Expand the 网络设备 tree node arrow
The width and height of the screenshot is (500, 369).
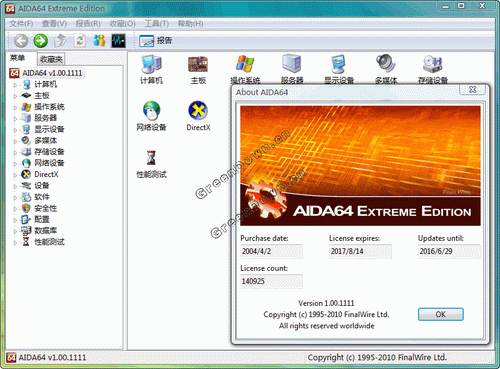(15, 164)
